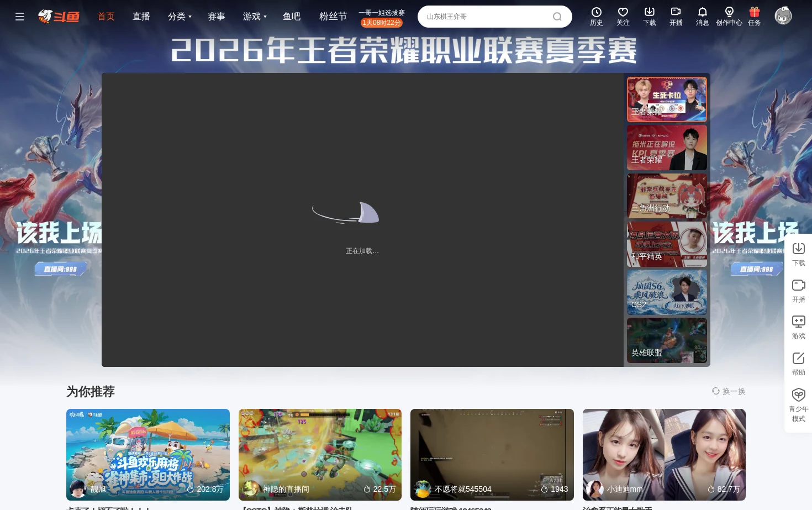
Task: Select the 和平精英 stream thumbnail
Action: point(667,244)
